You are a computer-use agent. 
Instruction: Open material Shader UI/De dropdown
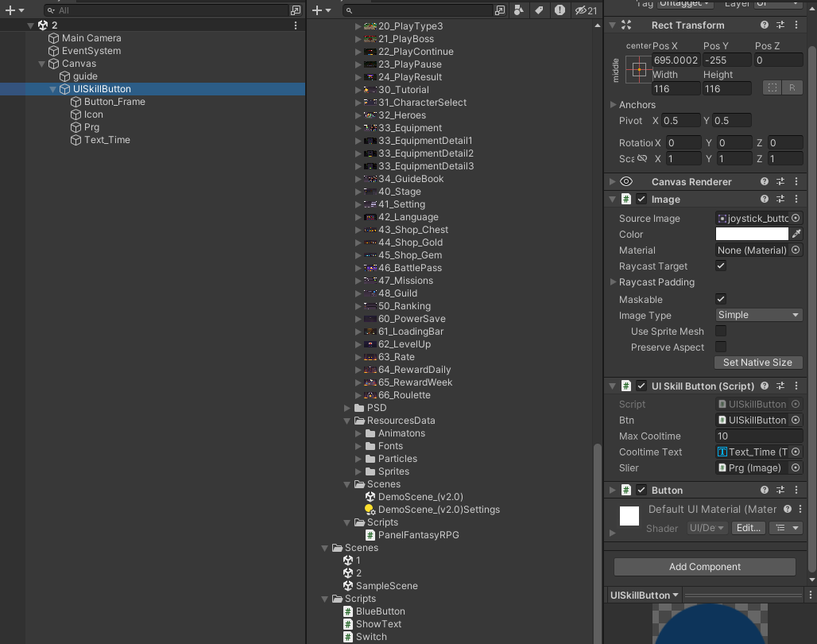point(707,528)
